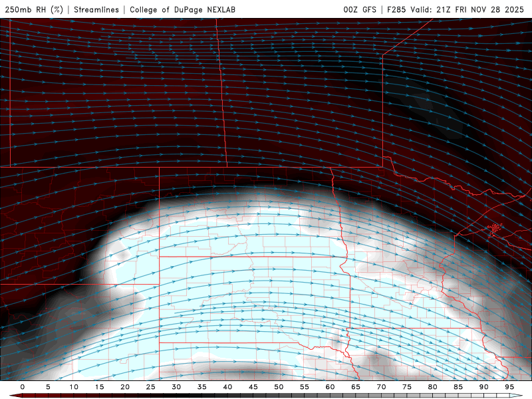532x399 pixels.
Task: Click the colorbar label "95"
Action: pos(509,387)
